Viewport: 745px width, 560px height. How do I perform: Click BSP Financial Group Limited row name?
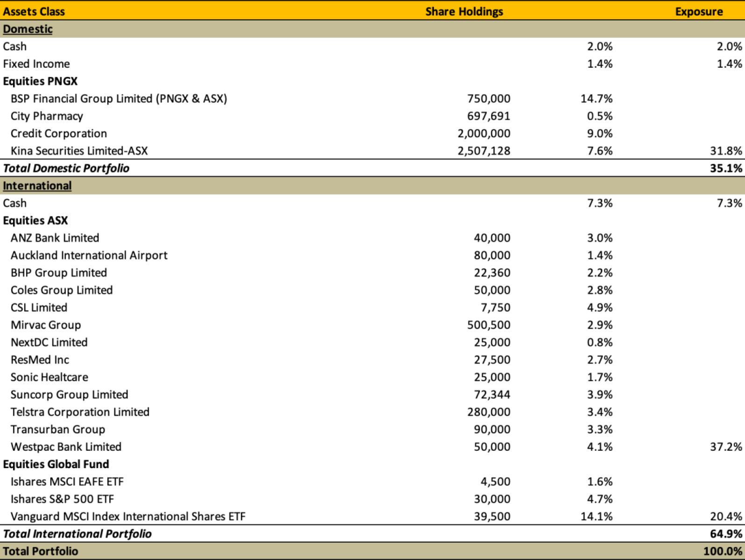119,98
